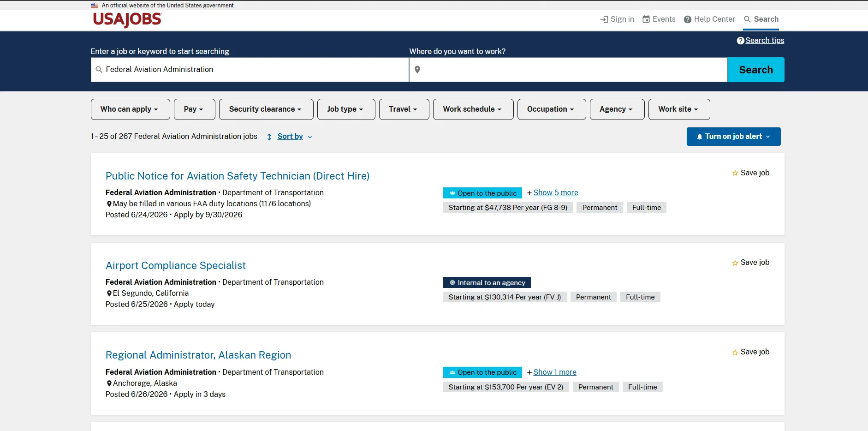Click the USAJOBS logo
This screenshot has width=868, height=431.
(127, 20)
